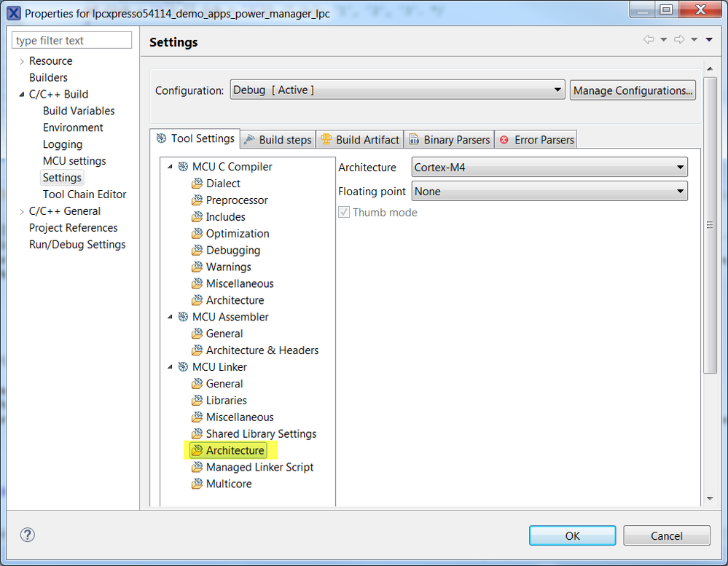Go back with the left arrow icon
This screenshot has width=728, height=566.
tap(649, 39)
